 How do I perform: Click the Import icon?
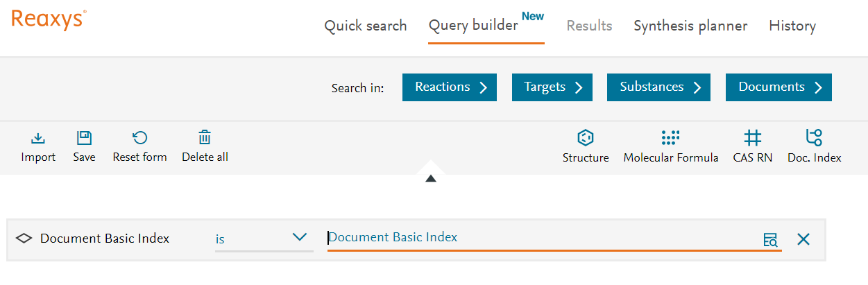click(x=38, y=137)
